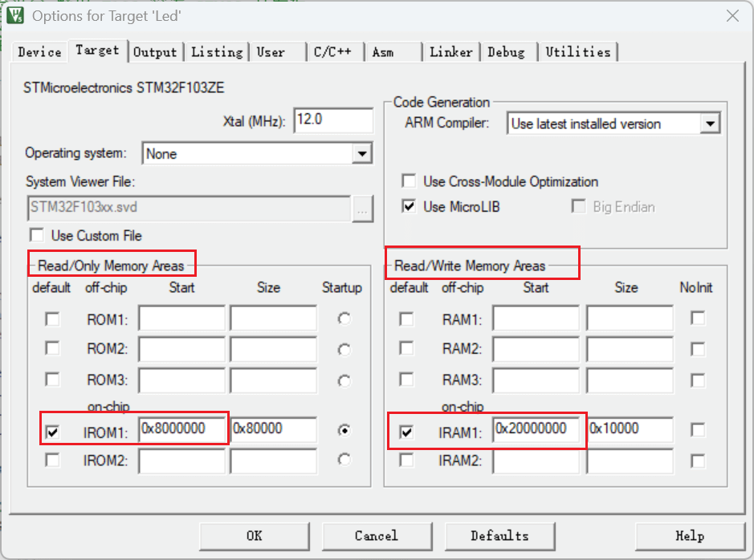Expand the Operating system dropdown
Viewport: 754px width, 560px height.
pyautogui.click(x=362, y=153)
